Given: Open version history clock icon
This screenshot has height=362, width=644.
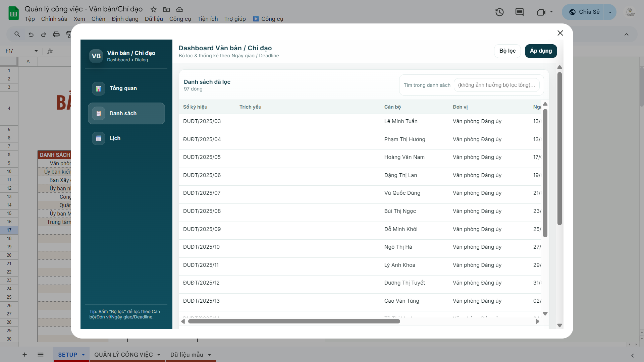Looking at the screenshot, I should (499, 12).
